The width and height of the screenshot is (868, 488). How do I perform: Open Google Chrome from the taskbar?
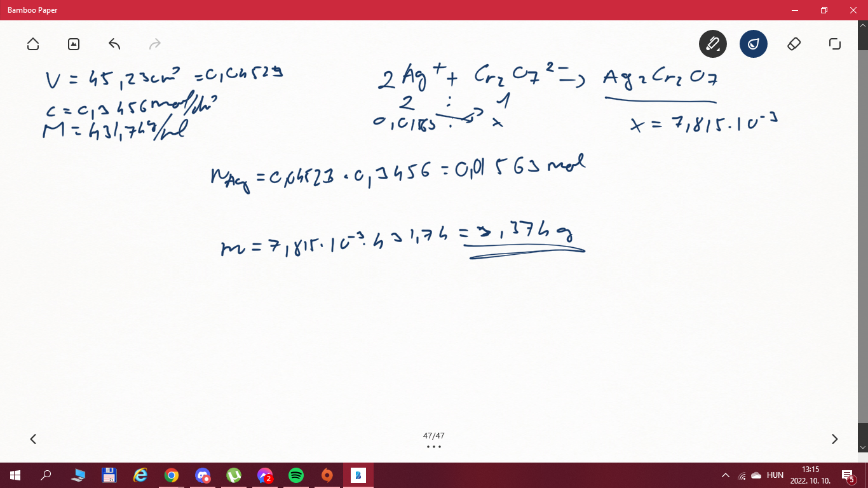(171, 475)
